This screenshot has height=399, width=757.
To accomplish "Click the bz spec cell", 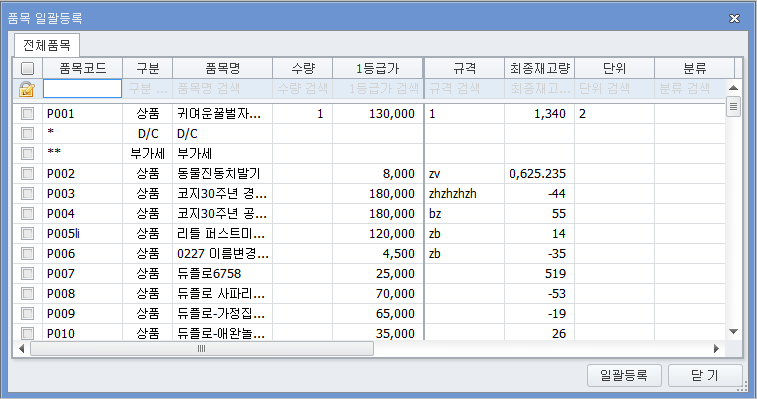I will 464,214.
